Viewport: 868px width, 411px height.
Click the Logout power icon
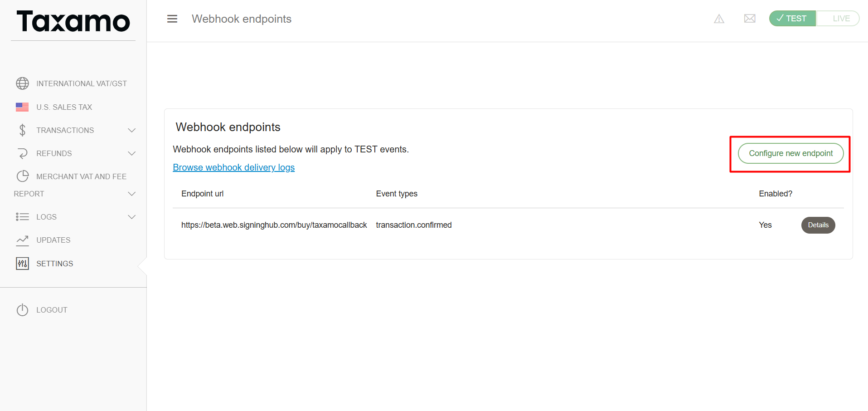click(22, 310)
